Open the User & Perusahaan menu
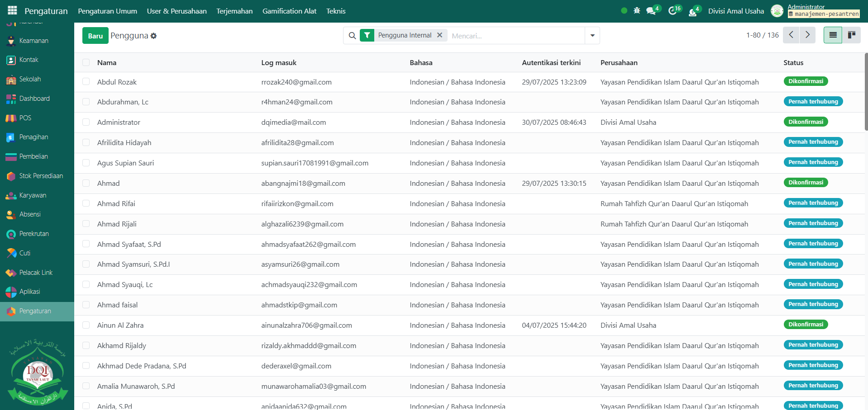The image size is (868, 410). [176, 11]
